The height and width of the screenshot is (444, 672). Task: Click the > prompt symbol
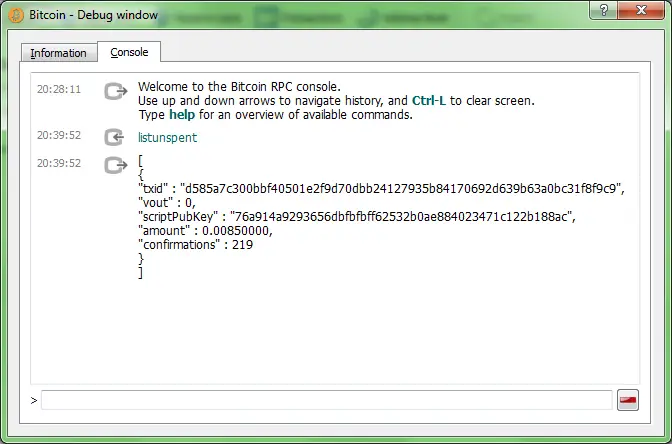tap(34, 401)
